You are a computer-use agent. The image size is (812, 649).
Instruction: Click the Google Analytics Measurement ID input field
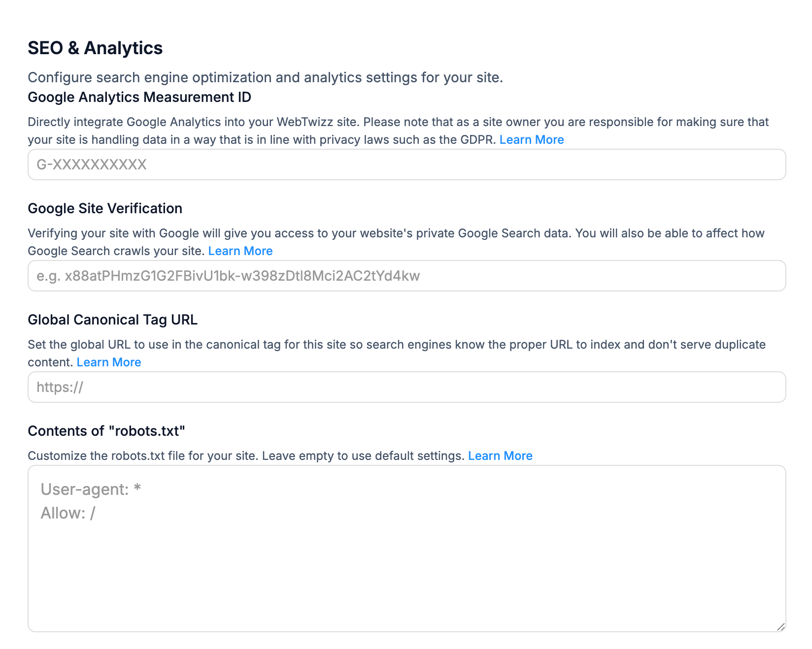(406, 164)
